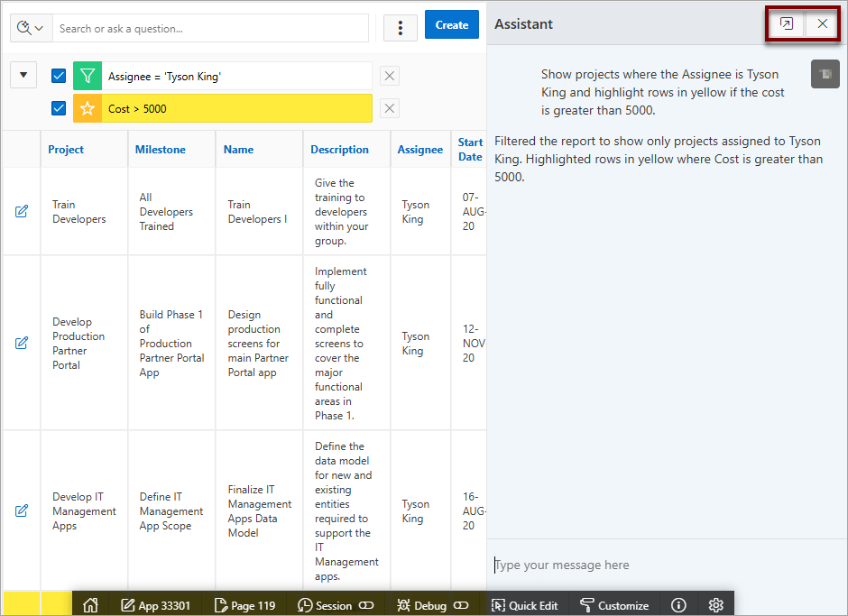Edit the Train Developers row

(22, 211)
